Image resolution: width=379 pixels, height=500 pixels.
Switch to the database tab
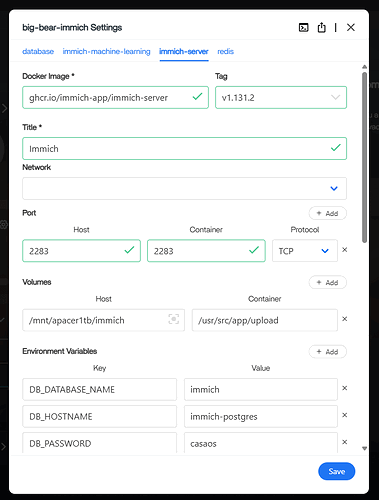click(x=38, y=51)
